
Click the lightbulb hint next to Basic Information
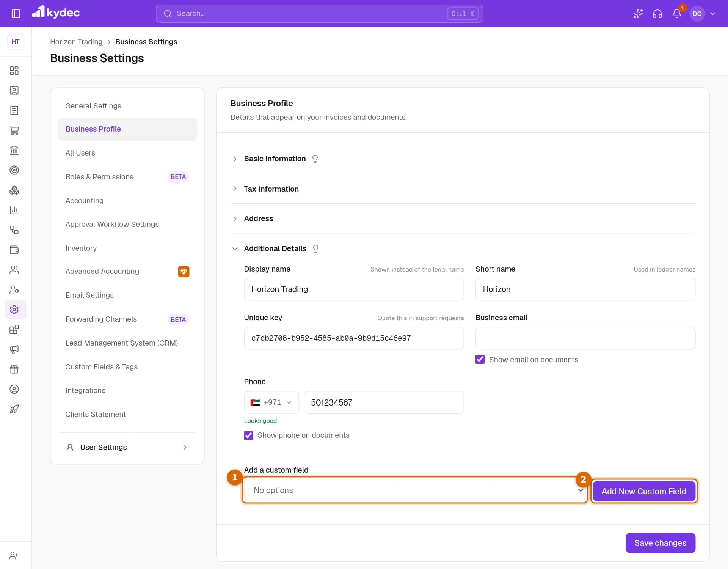[315, 159]
